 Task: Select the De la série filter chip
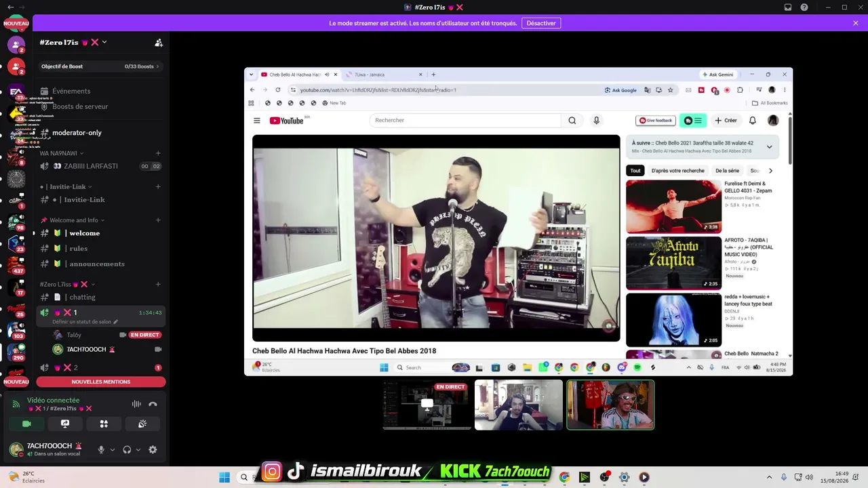pos(727,171)
